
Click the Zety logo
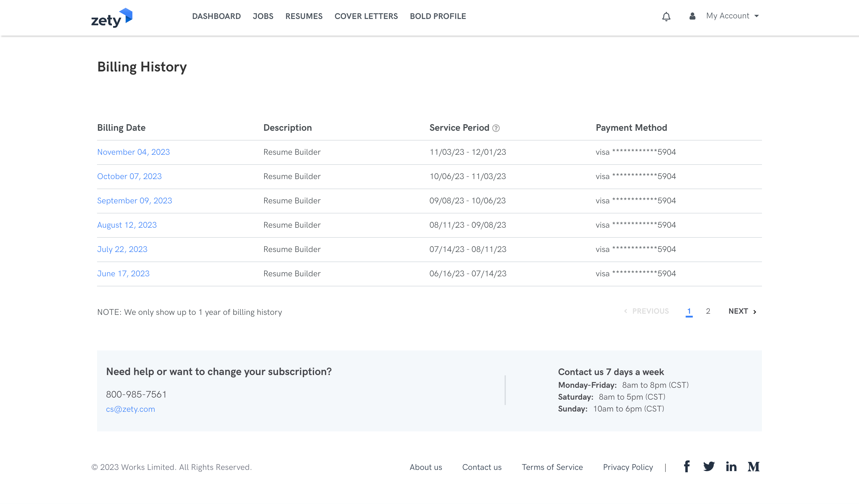[112, 18]
